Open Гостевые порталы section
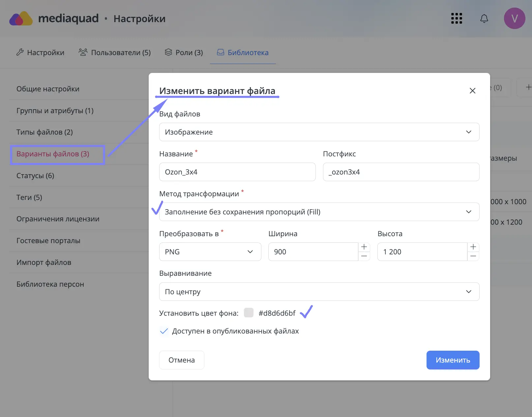This screenshot has width=532, height=417. [x=79, y=241]
